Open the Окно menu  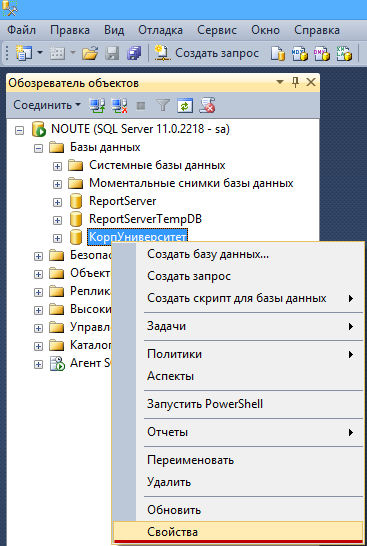tap(265, 30)
